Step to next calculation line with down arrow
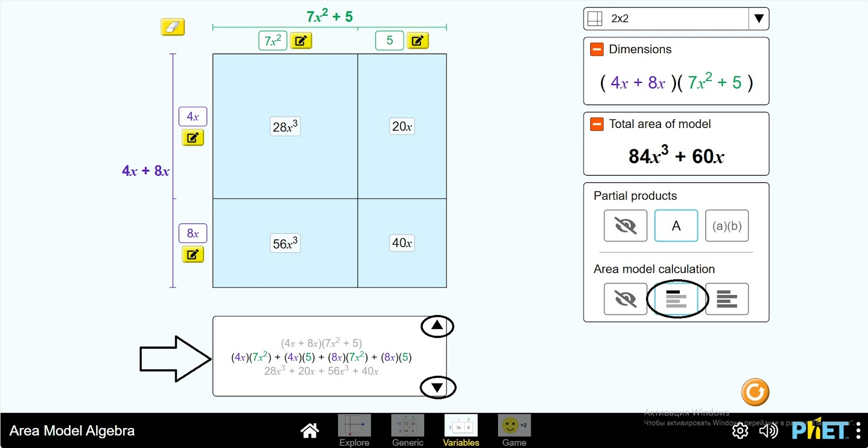Viewport: 868px width, 448px height. pyautogui.click(x=437, y=387)
